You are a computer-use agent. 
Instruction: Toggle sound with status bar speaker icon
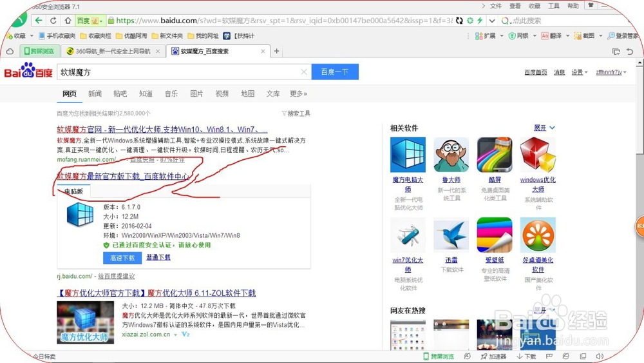click(x=600, y=357)
